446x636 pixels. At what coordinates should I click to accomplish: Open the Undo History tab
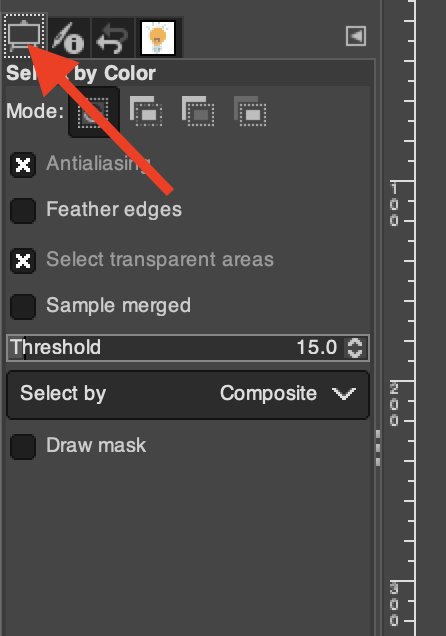click(x=113, y=38)
